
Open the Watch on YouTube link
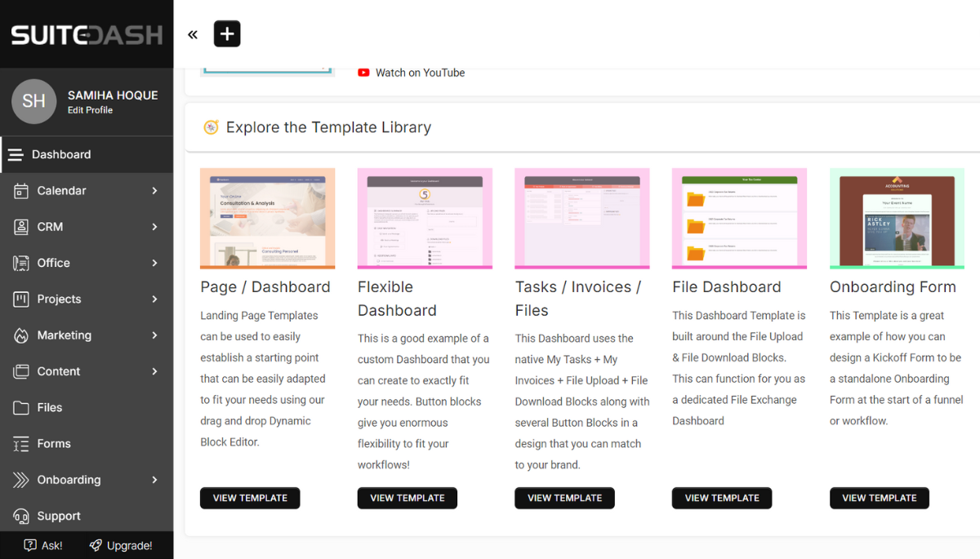420,73
